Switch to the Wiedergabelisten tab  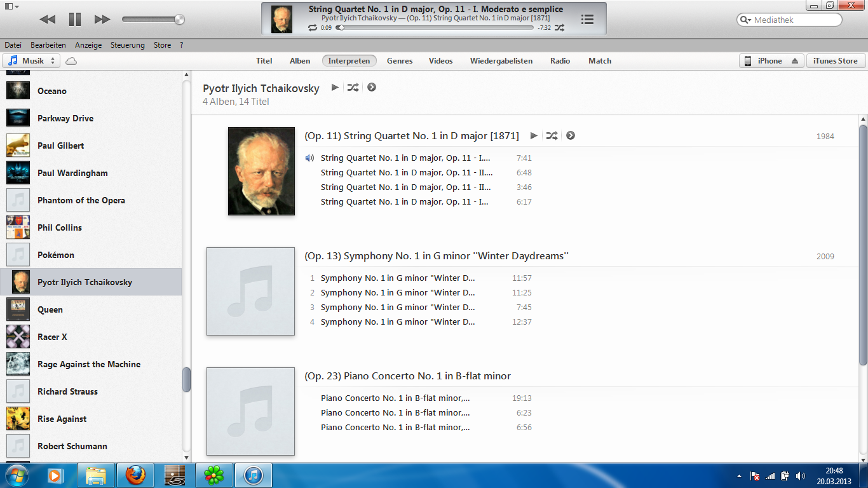(x=501, y=61)
